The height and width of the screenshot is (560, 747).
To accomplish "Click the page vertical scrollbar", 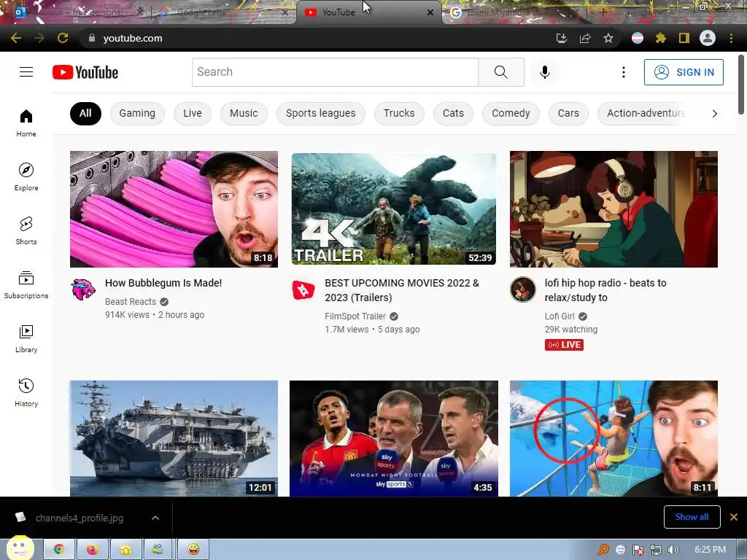I will tap(741, 85).
